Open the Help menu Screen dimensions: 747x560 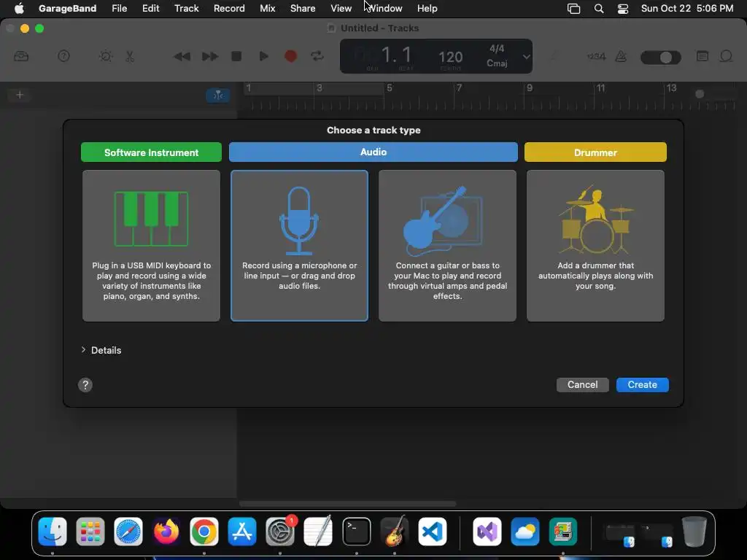point(427,8)
